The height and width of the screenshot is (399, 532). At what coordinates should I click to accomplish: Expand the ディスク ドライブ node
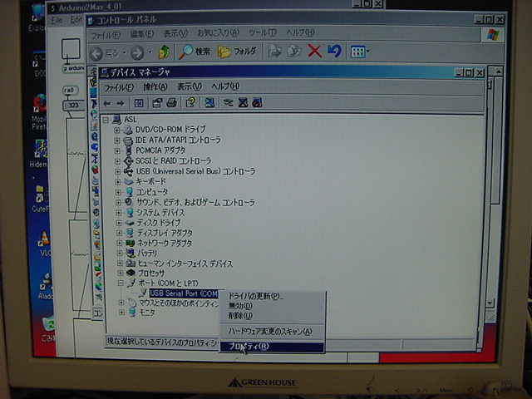click(x=119, y=223)
